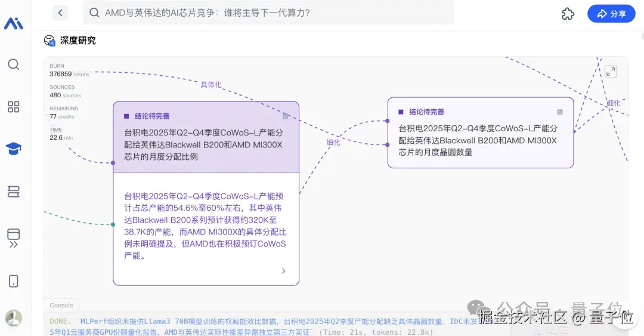Click the purple summary paragraph on 54.6%
Screen dimensions: 644x336
click(x=205, y=226)
